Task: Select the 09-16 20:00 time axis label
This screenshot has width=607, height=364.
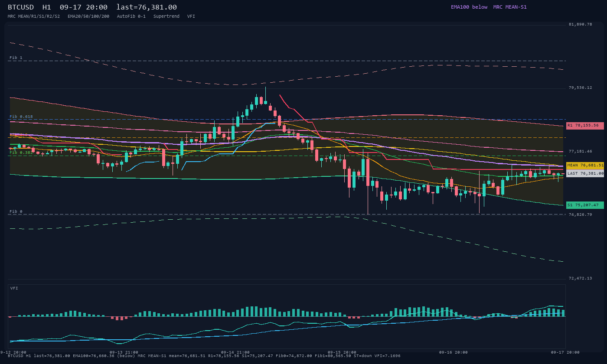Action: [454, 352]
